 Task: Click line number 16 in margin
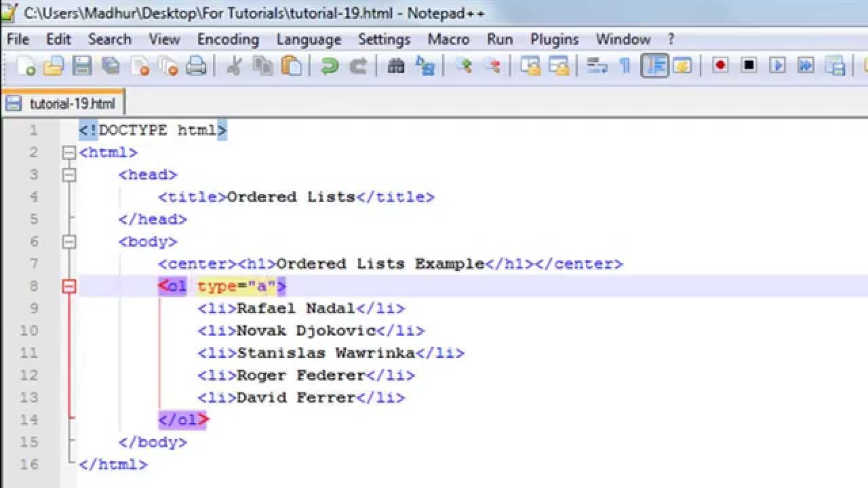pyautogui.click(x=29, y=465)
